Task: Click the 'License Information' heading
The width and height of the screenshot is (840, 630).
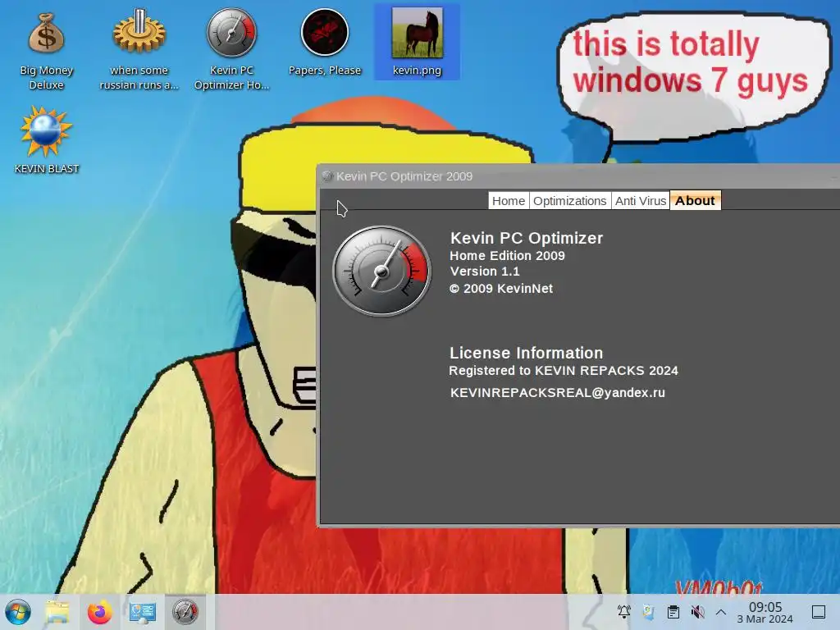Action: pyautogui.click(x=526, y=353)
